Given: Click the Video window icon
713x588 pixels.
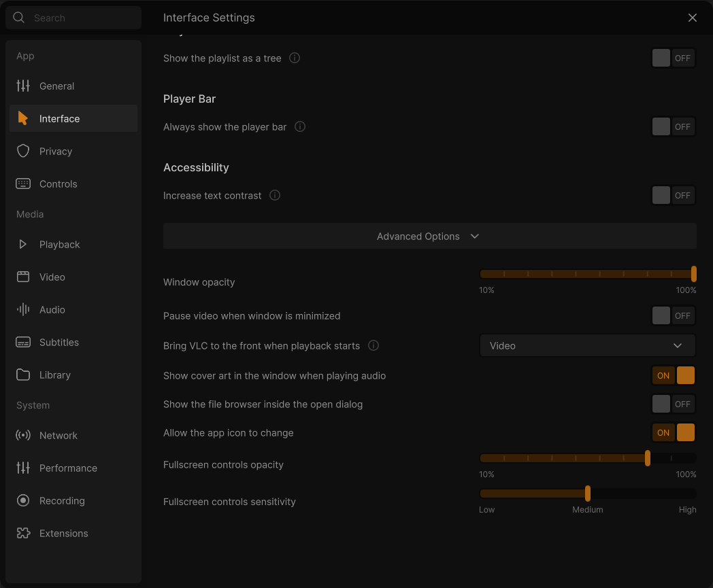Looking at the screenshot, I should coord(23,277).
